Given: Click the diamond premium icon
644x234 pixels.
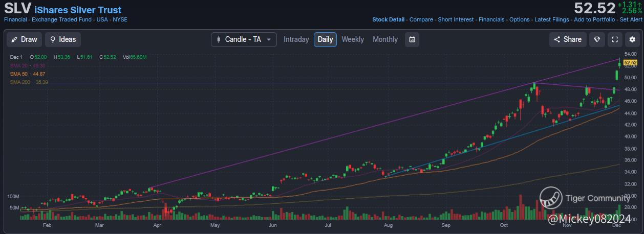Looking at the screenshot, I should point(597,39).
